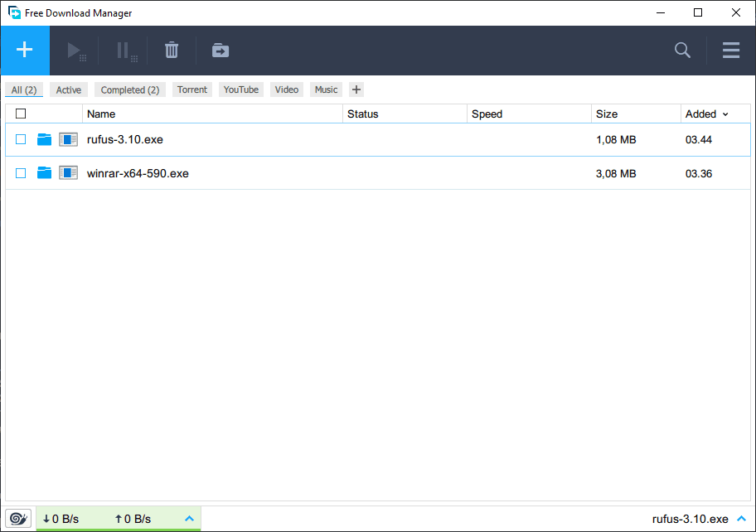Select the Music filter tab
This screenshot has width=756, height=532.
[326, 89]
